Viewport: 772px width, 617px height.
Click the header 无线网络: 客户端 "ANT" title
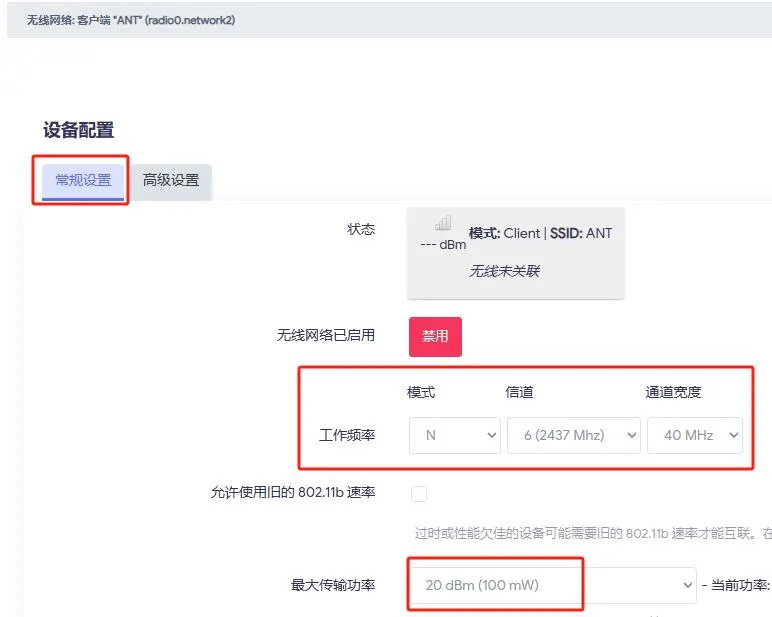click(x=130, y=20)
